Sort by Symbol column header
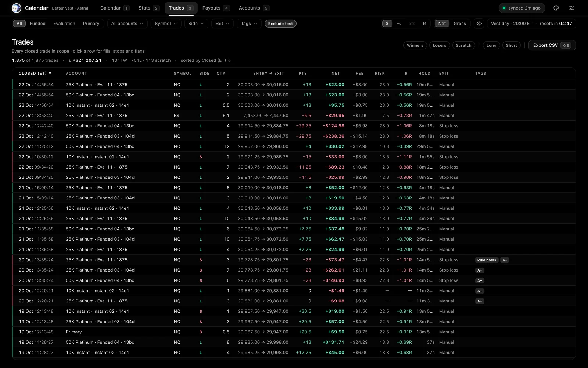This screenshot has height=368, width=588. tap(183, 74)
